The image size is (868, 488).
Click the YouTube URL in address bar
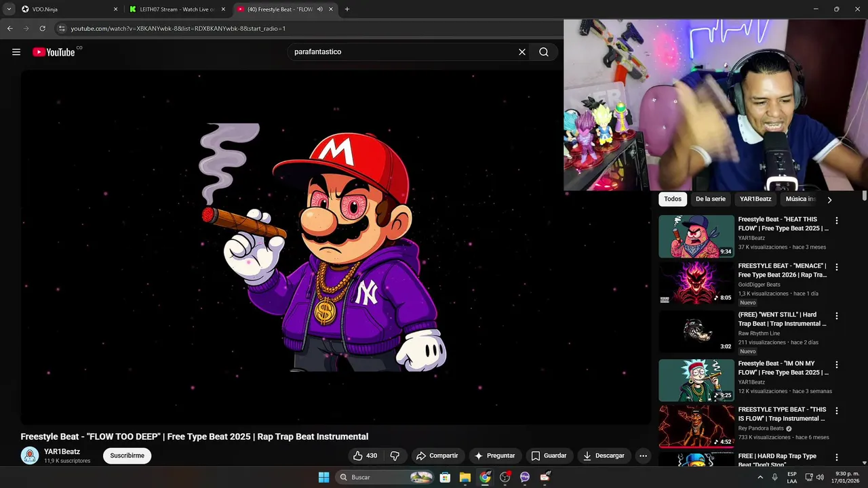(x=178, y=28)
